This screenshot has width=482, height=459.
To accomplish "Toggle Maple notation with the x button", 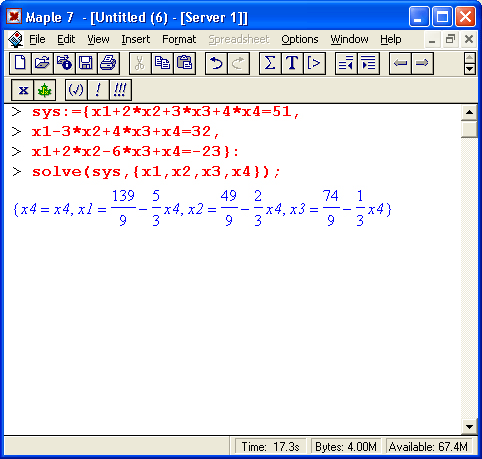I will [23, 90].
